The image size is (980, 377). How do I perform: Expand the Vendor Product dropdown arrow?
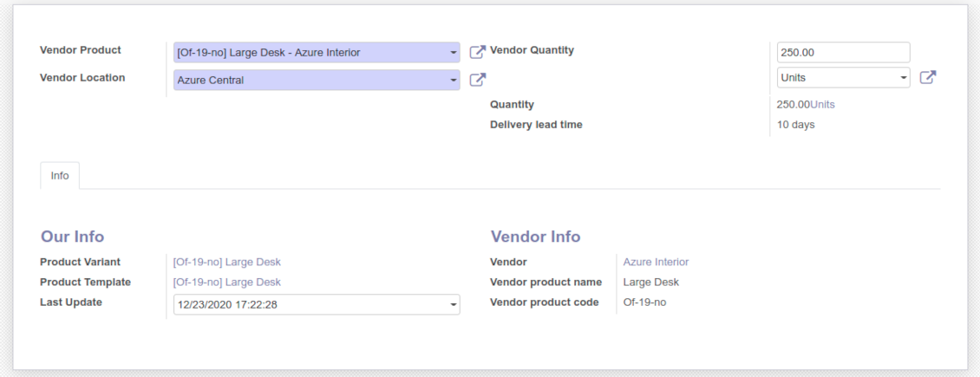[453, 53]
